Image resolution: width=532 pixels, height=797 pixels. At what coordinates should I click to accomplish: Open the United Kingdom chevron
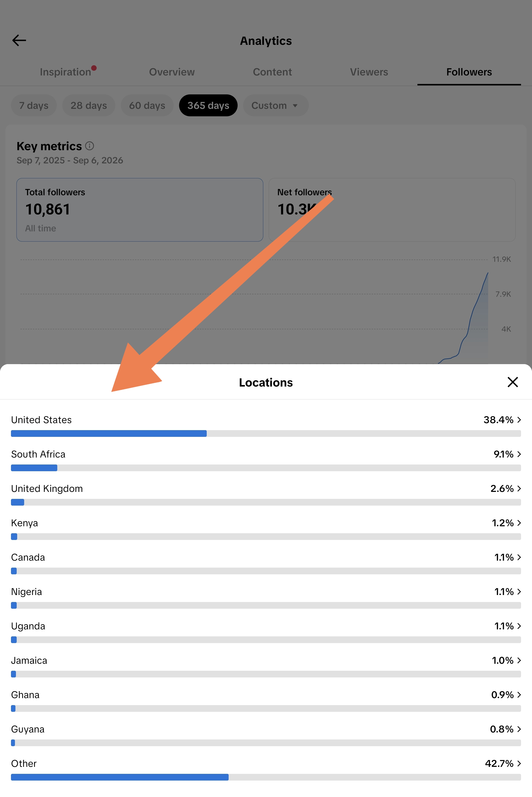pos(519,489)
